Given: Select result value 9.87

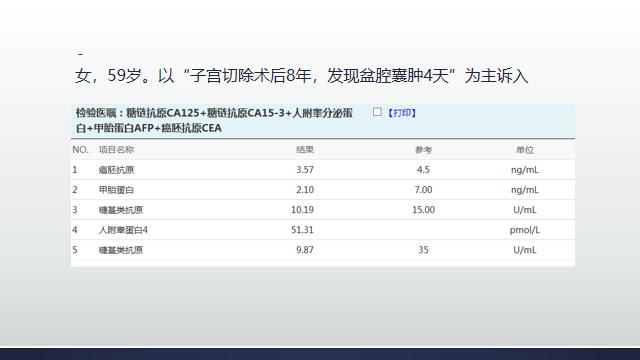Looking at the screenshot, I should 305,250.
